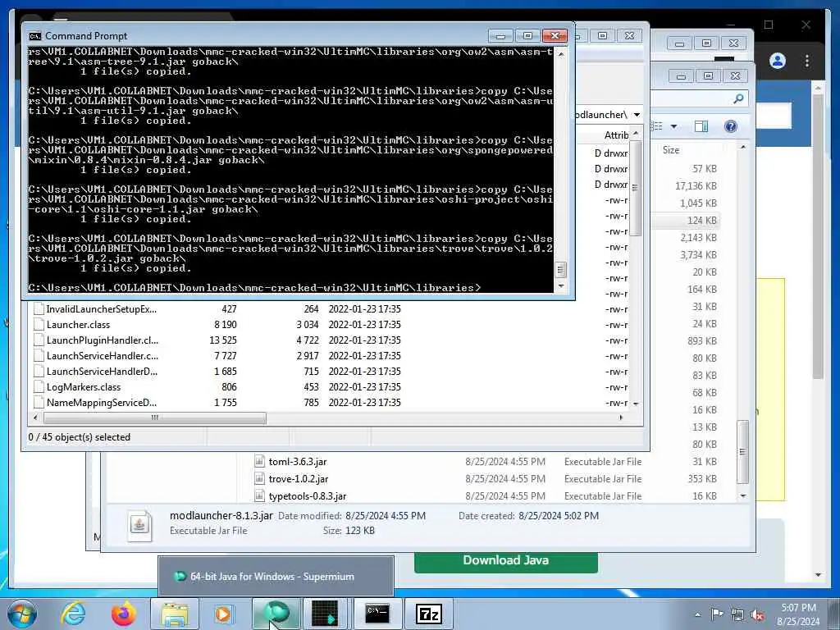Show hidden tray icons with the arrow

[x=697, y=614]
